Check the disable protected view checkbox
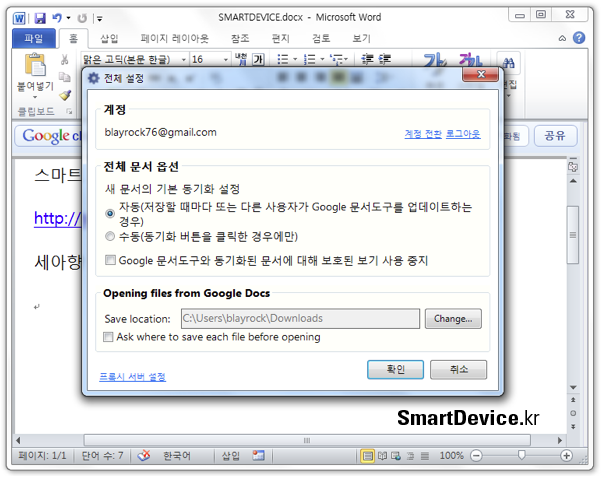This screenshot has height=478, width=601. click(x=110, y=261)
